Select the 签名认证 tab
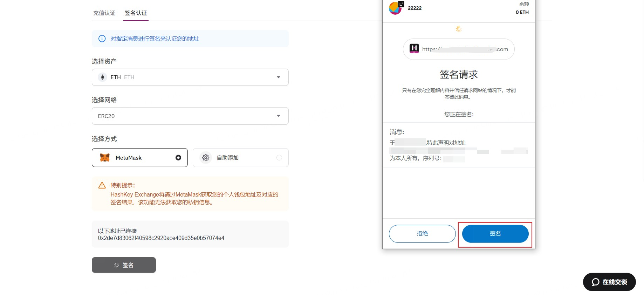The width and height of the screenshot is (644, 295). pyautogui.click(x=136, y=13)
